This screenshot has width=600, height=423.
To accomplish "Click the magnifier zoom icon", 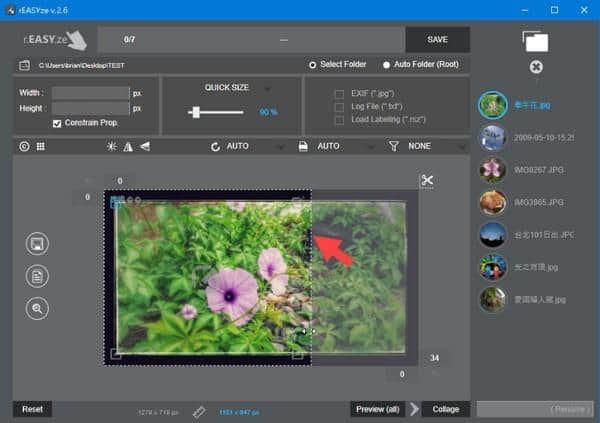I will pyautogui.click(x=38, y=308).
